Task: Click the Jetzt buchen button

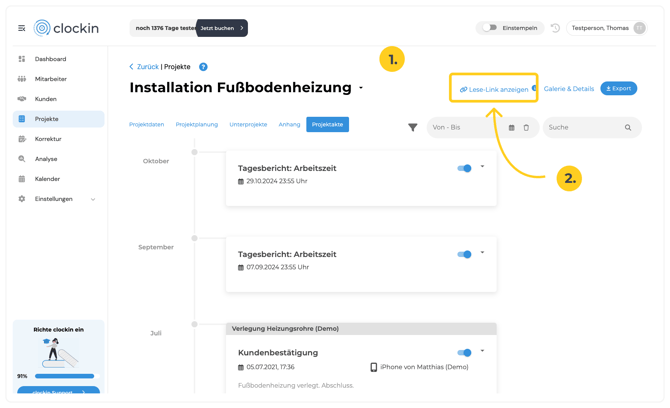Action: (222, 28)
